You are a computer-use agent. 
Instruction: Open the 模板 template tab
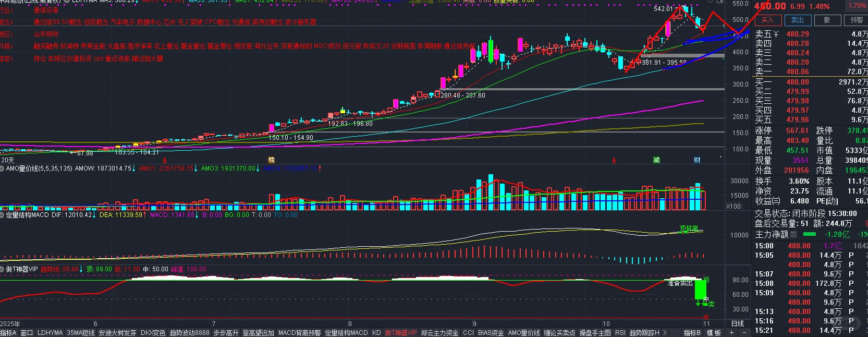[x=714, y=333]
